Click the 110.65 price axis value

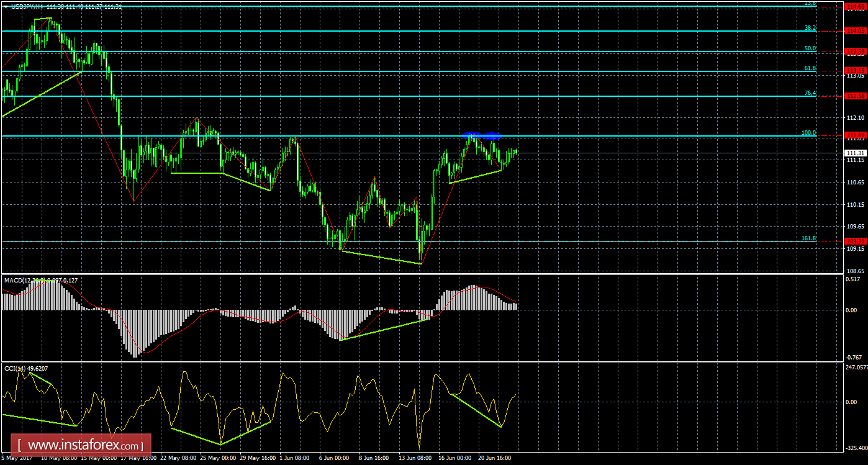point(856,183)
